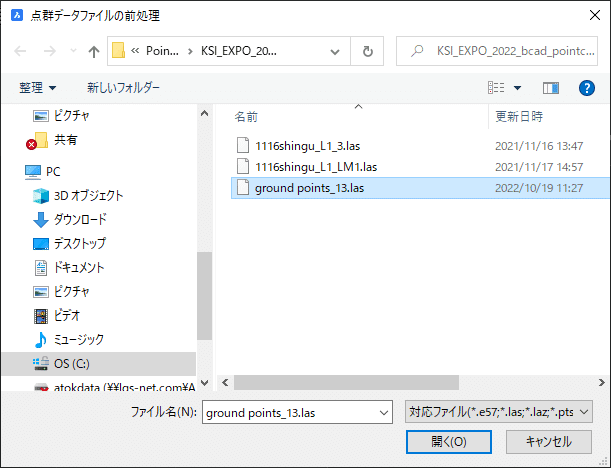Screen dimensions: 611x468
Task: Select Poin... breadcrumb in address bar
Action: (162, 51)
